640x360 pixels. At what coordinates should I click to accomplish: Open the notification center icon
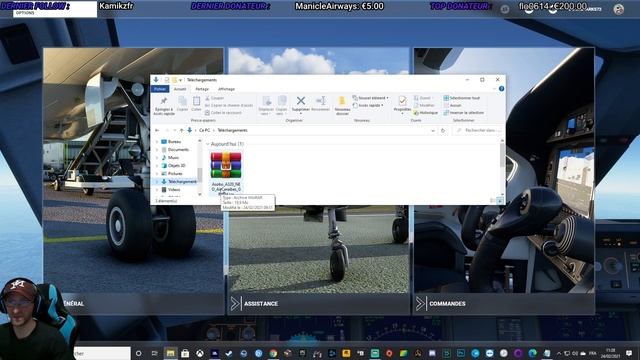click(629, 353)
